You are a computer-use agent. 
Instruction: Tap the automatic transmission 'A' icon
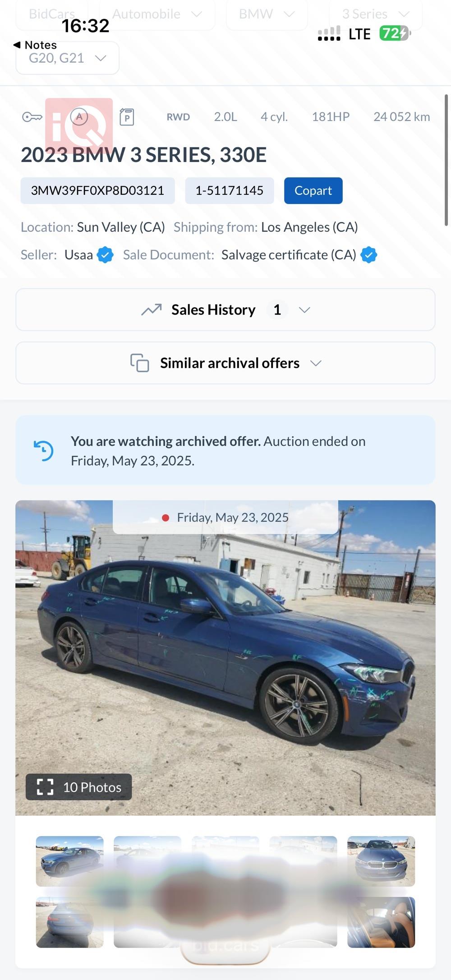coord(79,117)
